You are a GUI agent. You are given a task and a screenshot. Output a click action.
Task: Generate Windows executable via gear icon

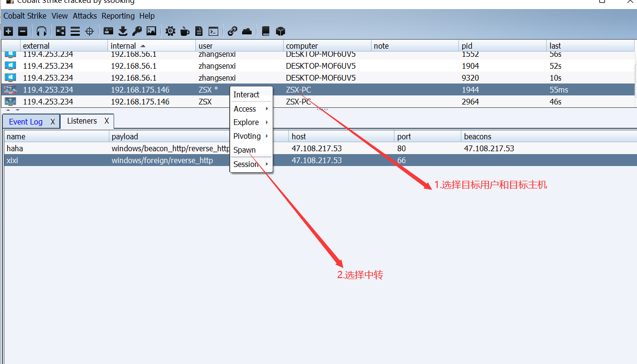(x=170, y=31)
